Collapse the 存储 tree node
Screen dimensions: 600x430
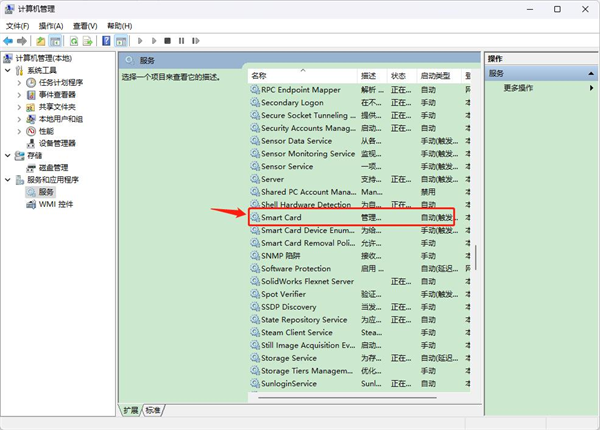tap(8, 156)
